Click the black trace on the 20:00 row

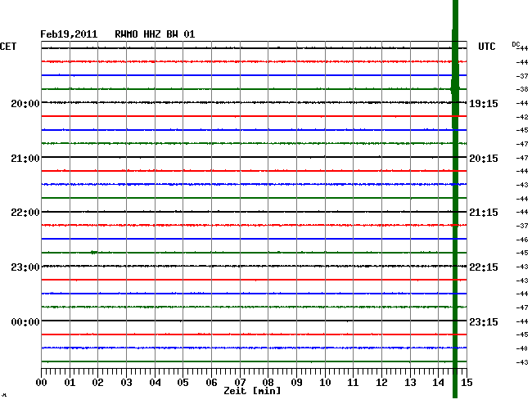[x=254, y=102]
